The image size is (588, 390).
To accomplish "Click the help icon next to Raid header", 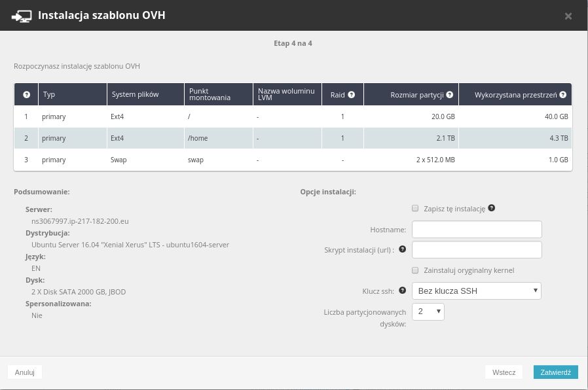I will coord(352,95).
